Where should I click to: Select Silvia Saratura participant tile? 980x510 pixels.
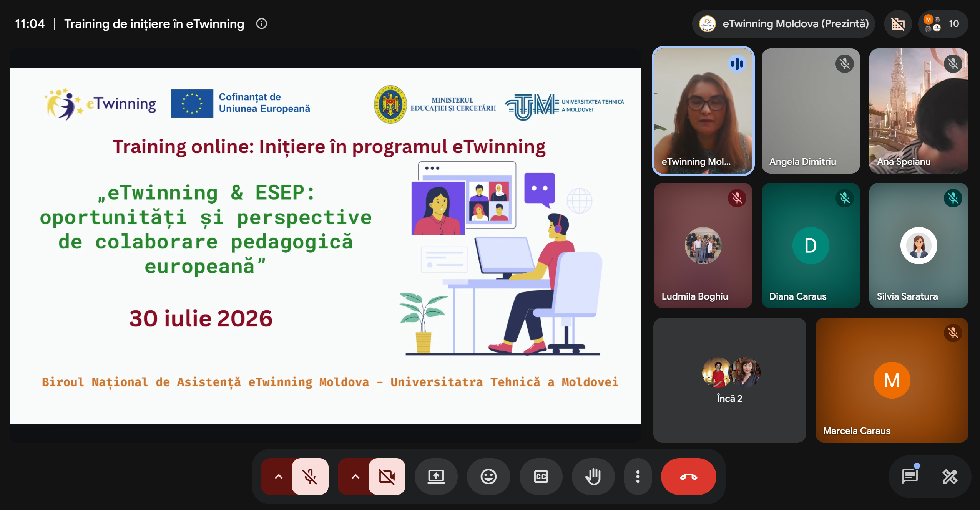click(919, 245)
